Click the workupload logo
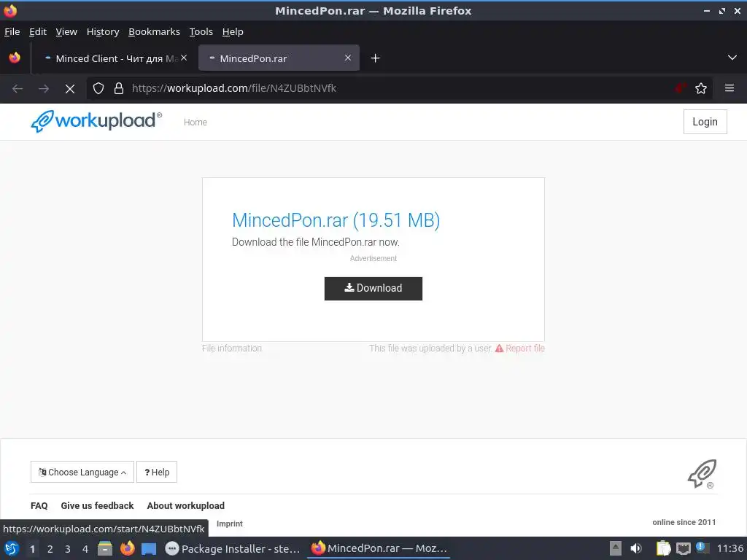747x560 pixels. click(x=96, y=121)
